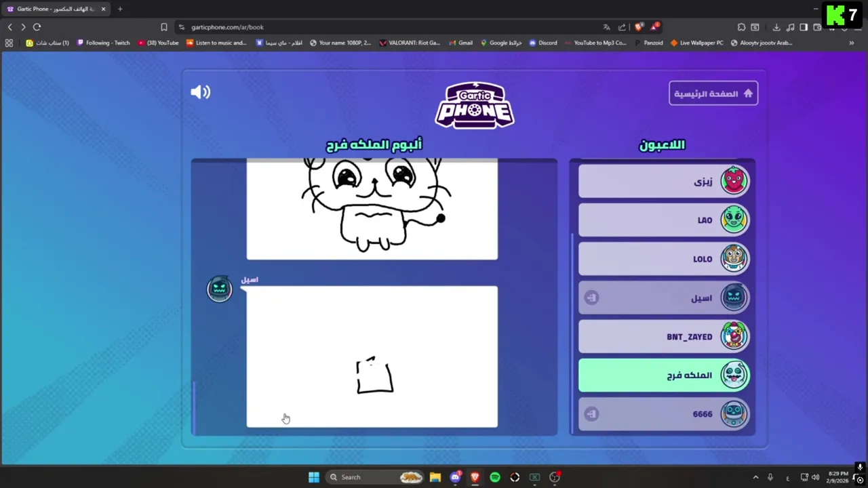This screenshot has height=488, width=868.
Task: Open the Gartic Phone logo
Action: 475,105
